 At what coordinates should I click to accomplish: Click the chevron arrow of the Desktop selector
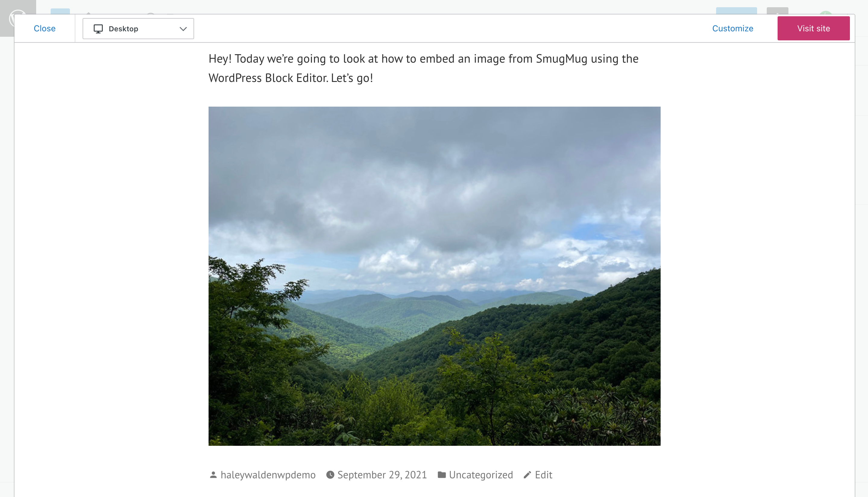tap(183, 29)
